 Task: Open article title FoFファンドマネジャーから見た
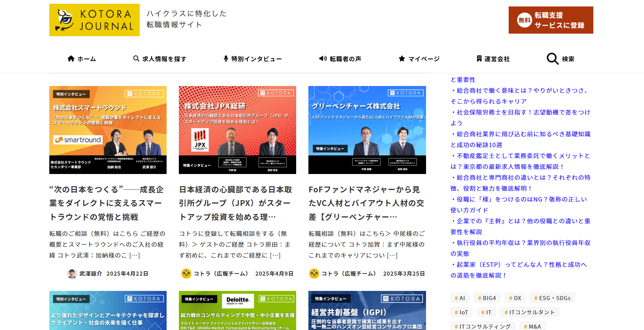tap(367, 203)
